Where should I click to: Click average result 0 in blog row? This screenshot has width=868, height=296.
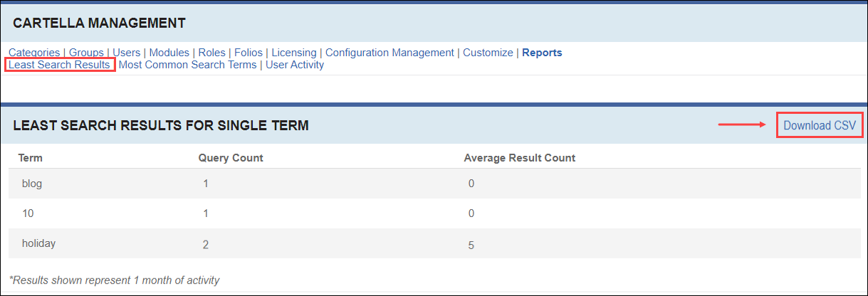pos(471,184)
